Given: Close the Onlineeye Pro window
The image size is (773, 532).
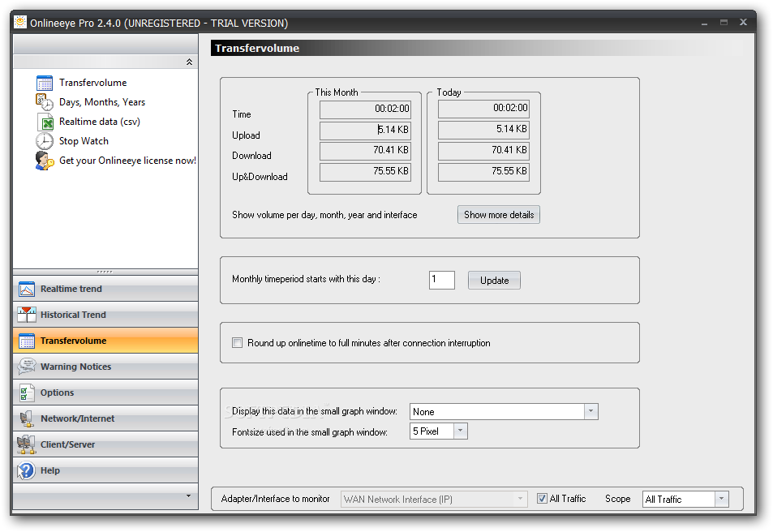Looking at the screenshot, I should pos(744,22).
